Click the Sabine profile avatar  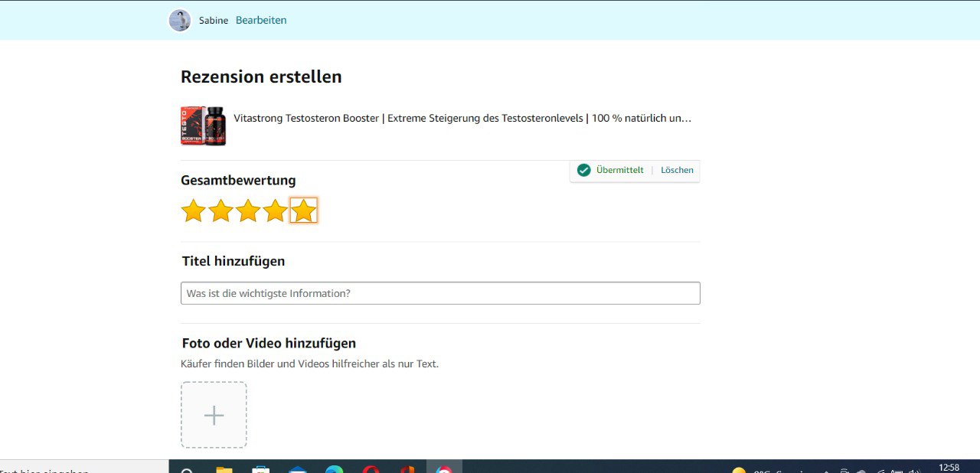tap(180, 21)
